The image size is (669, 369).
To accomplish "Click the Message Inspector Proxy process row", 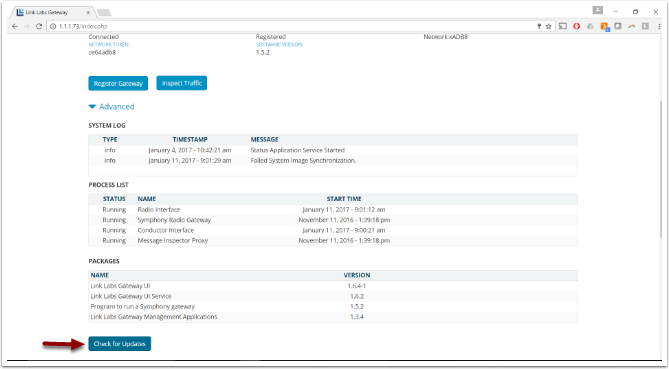I will pos(333,241).
